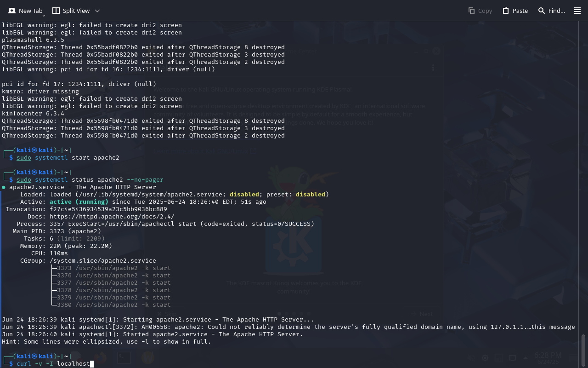Open the Konsole hamburger menu

(x=577, y=11)
